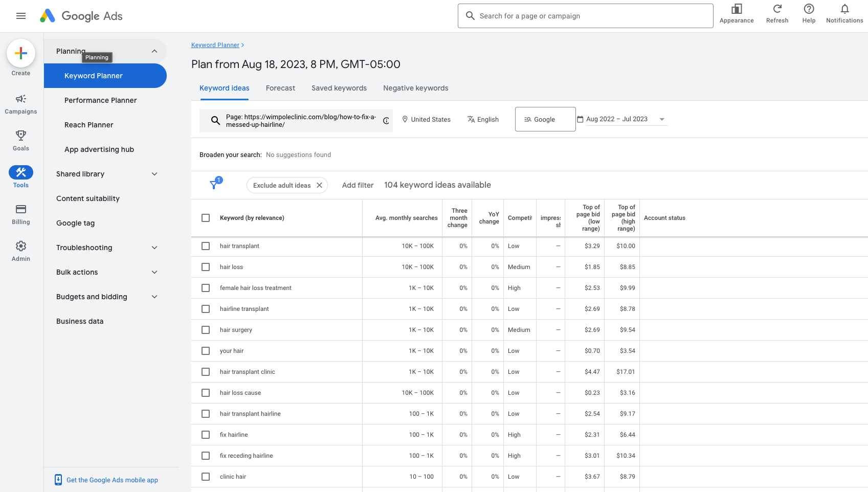
Task: Check the fix hairline row
Action: (206, 435)
